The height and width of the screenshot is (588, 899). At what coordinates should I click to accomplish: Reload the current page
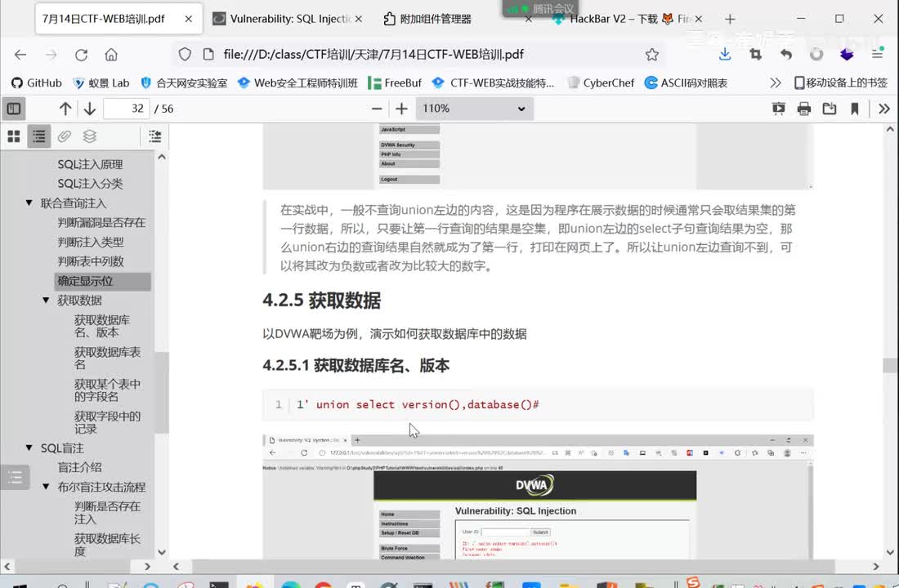click(x=81, y=55)
